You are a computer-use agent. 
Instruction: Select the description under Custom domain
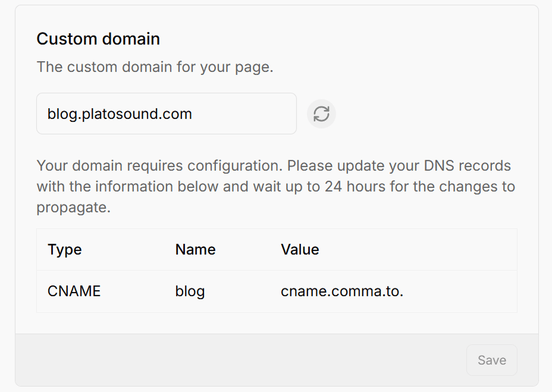[154, 67]
